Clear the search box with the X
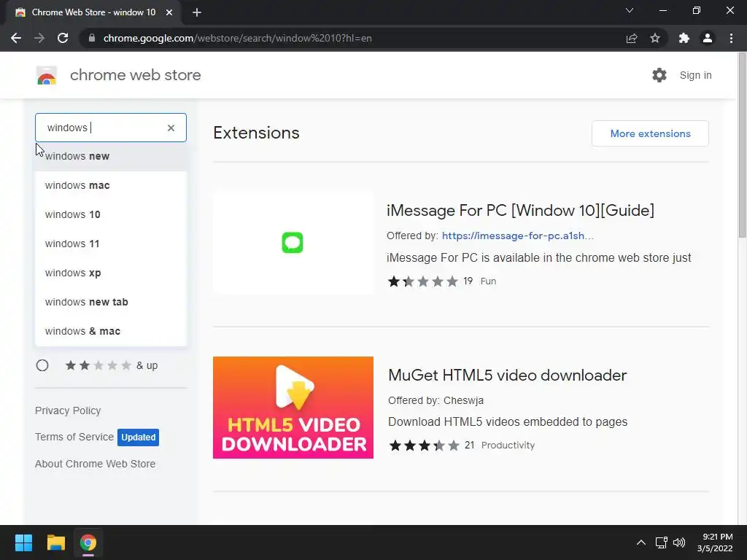Screen dimensions: 747x560 coord(171,128)
